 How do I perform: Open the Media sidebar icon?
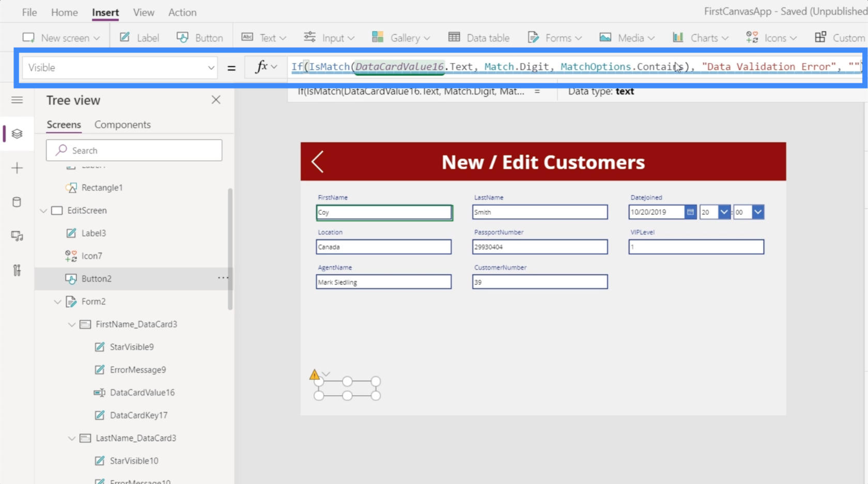tap(17, 236)
